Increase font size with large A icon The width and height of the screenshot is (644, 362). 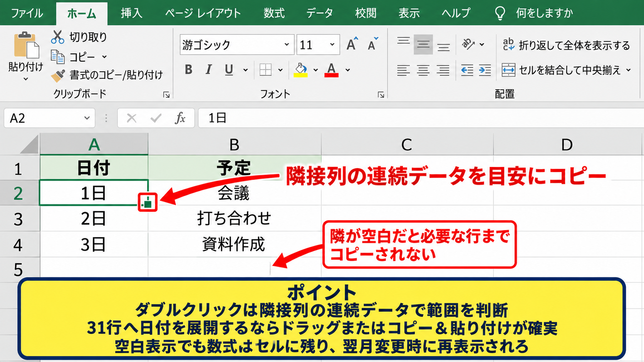click(x=352, y=44)
